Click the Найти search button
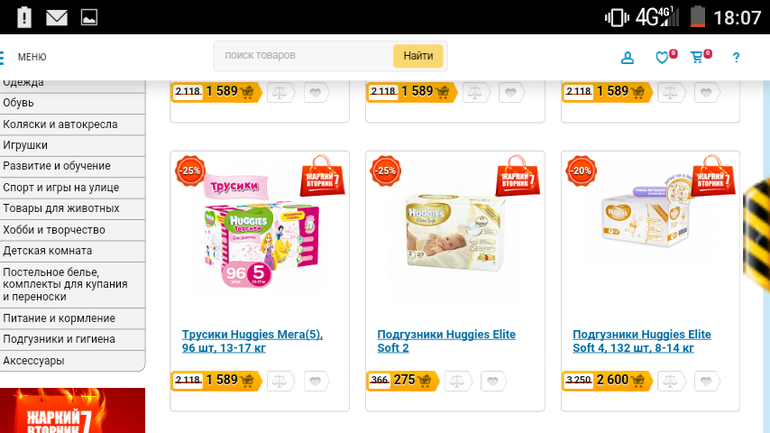The height and width of the screenshot is (433, 770). click(418, 56)
